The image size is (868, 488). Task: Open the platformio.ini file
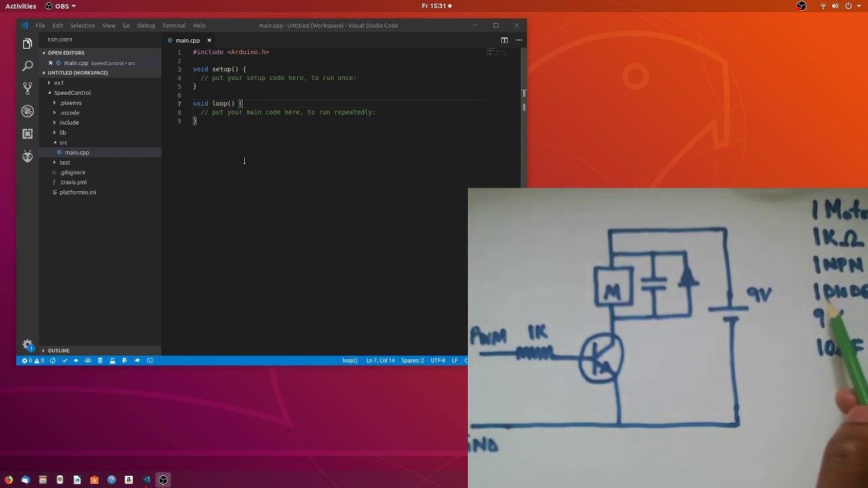pyautogui.click(x=77, y=192)
